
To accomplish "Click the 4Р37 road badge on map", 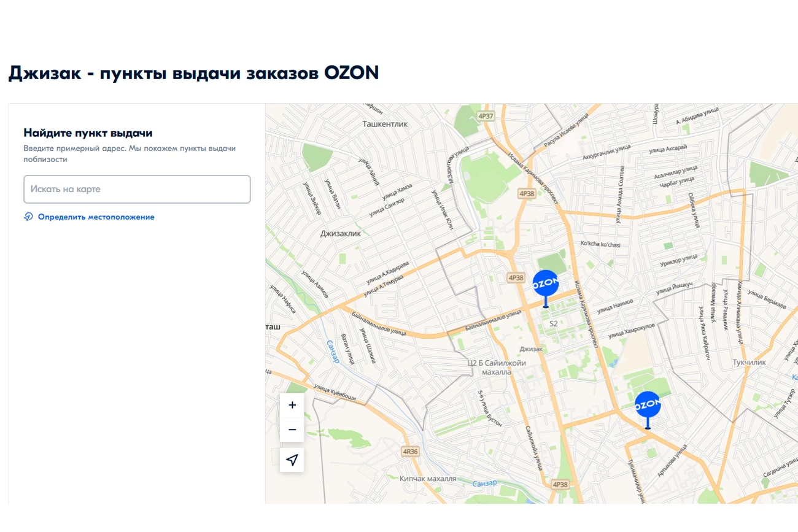I will click(x=486, y=116).
